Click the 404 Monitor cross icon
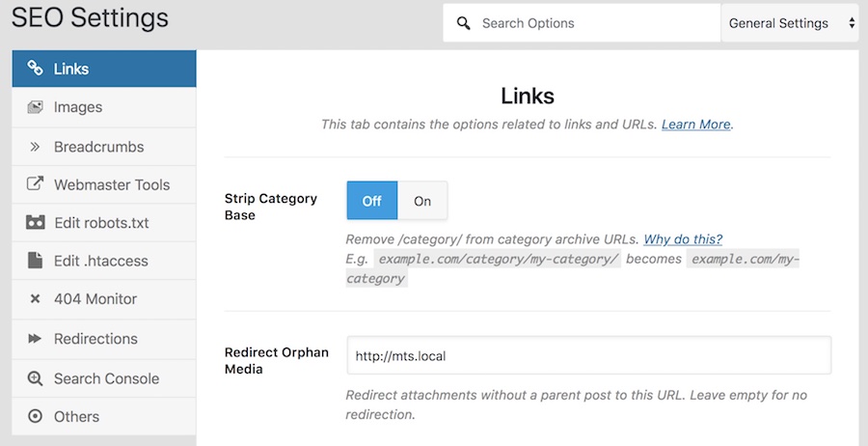 point(35,299)
